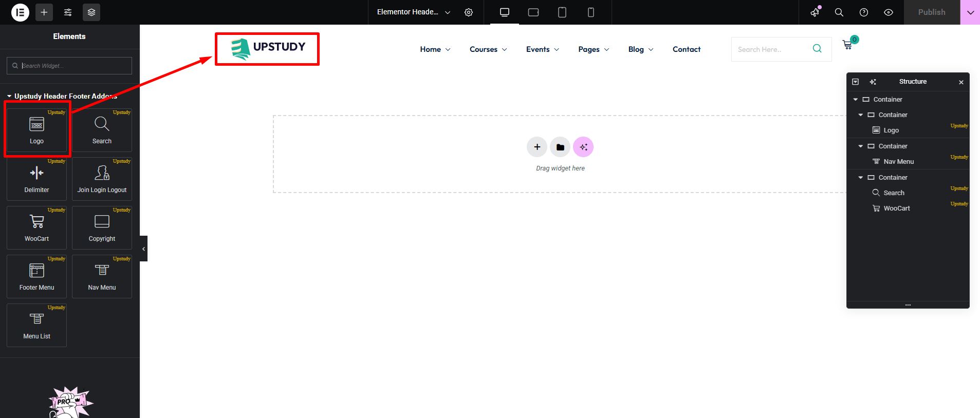Image resolution: width=980 pixels, height=418 pixels.
Task: Collapse the Container holding Logo
Action: (x=861, y=115)
